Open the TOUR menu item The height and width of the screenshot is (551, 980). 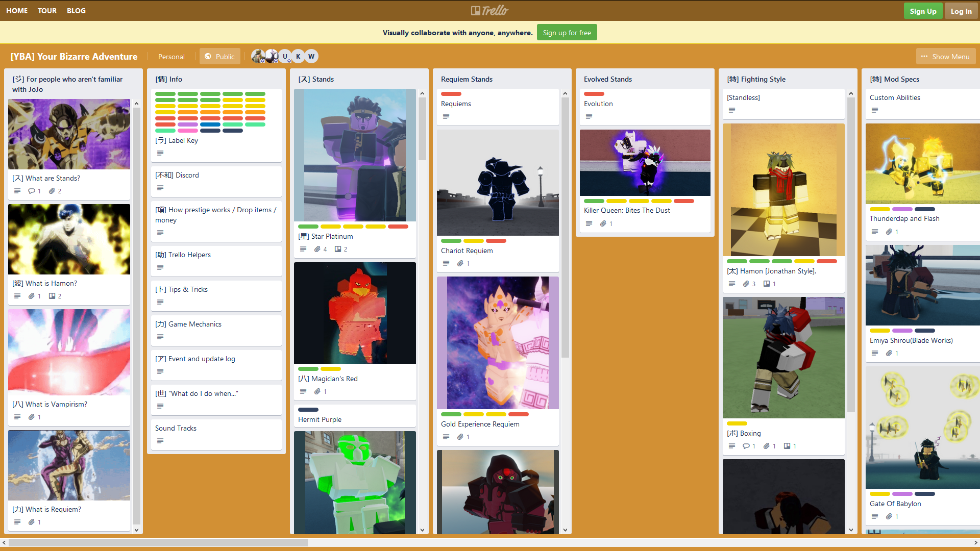[x=47, y=10]
